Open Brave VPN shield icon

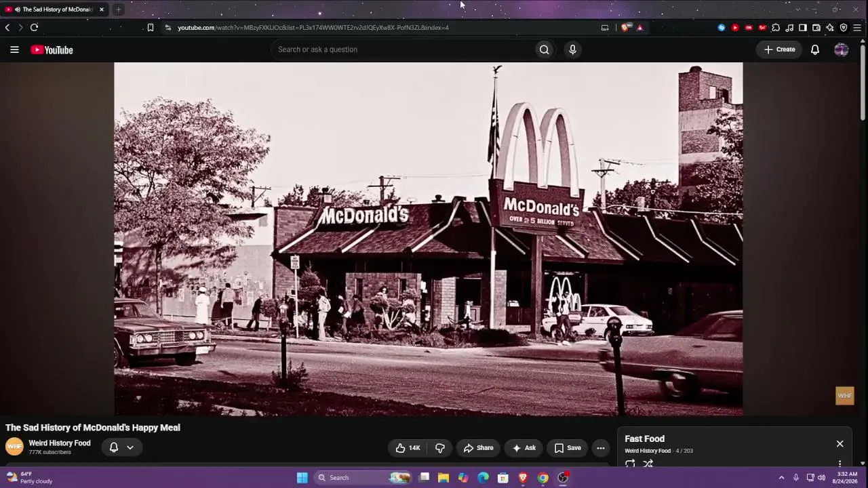coord(844,28)
